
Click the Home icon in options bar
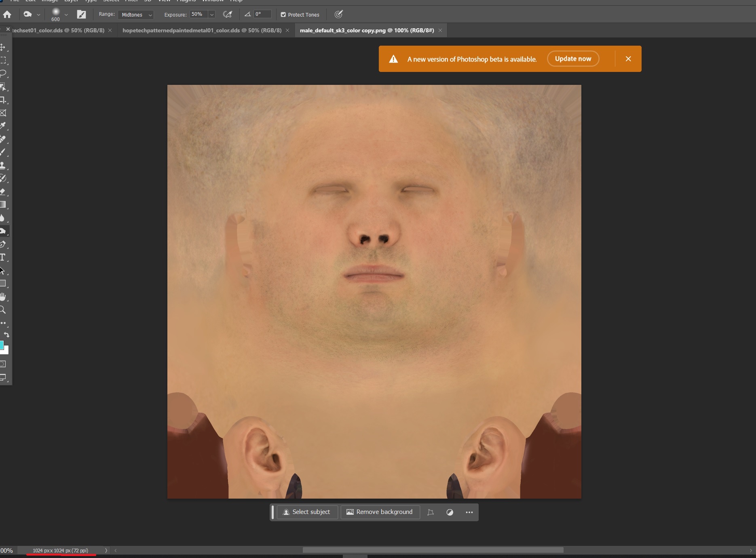pos(7,15)
